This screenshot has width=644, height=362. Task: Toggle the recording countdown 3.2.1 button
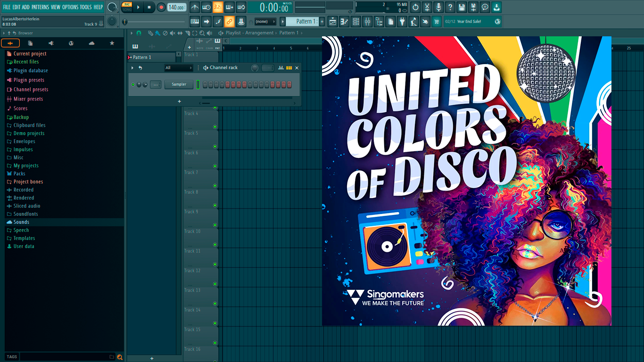tap(218, 7)
